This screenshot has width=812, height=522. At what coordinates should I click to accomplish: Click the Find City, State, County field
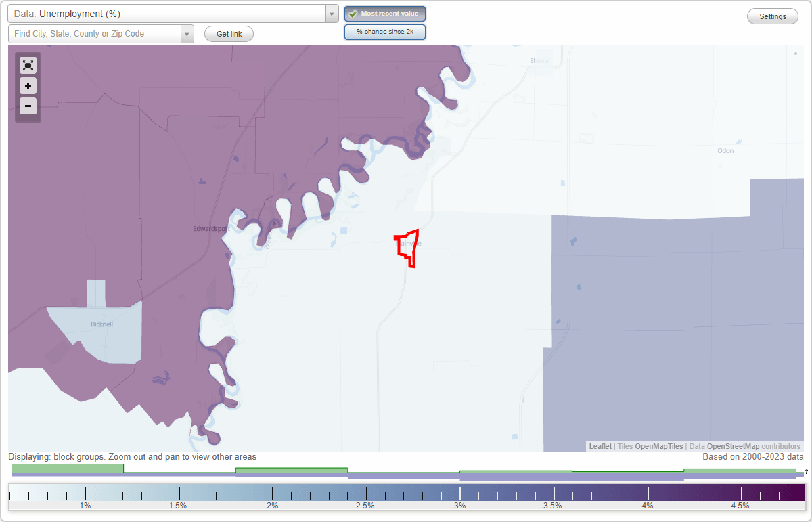(x=95, y=34)
